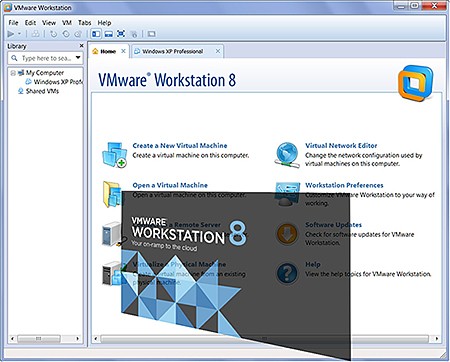This screenshot has width=450, height=362.
Task: Open the Edit menu
Action: [30, 23]
